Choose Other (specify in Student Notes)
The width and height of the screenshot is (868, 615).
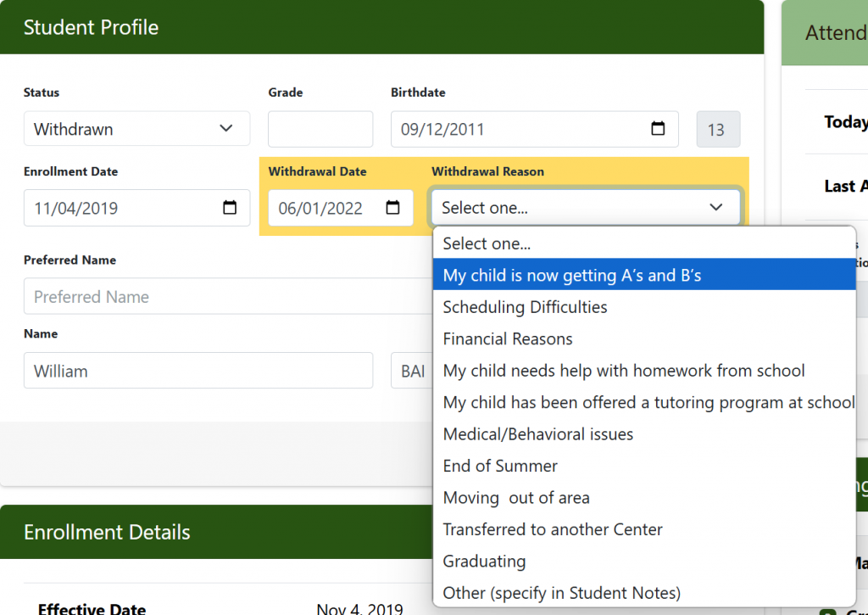pos(561,593)
